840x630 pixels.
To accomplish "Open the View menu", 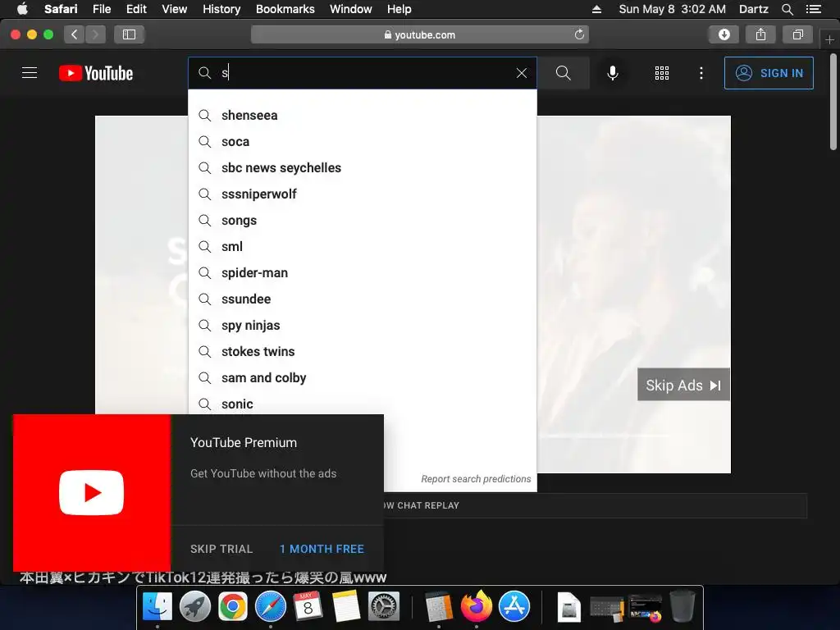I will (174, 9).
